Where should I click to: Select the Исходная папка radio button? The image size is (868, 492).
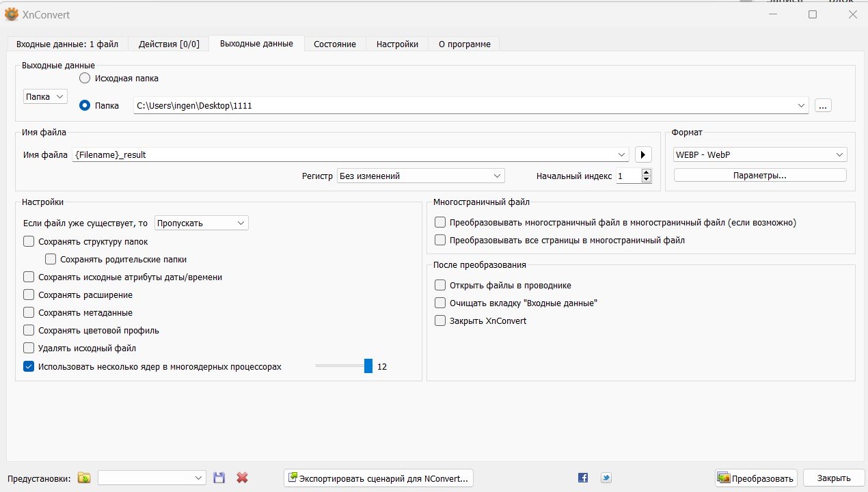pyautogui.click(x=85, y=78)
